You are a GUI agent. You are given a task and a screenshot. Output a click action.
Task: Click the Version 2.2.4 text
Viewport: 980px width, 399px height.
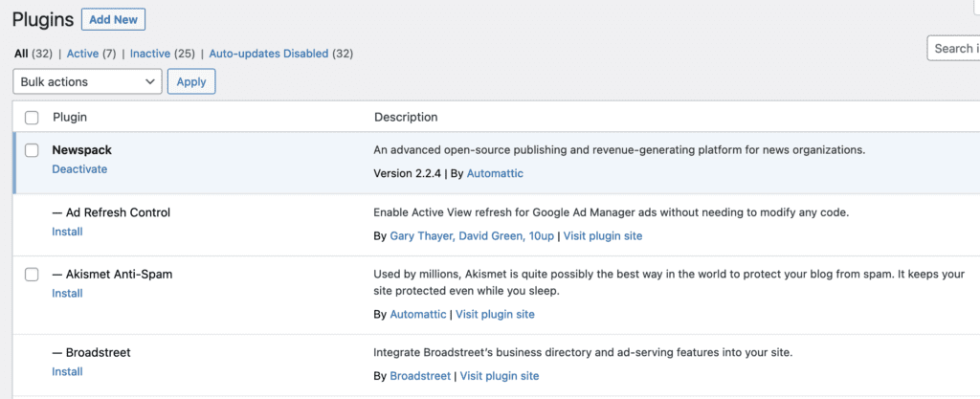coord(408,173)
